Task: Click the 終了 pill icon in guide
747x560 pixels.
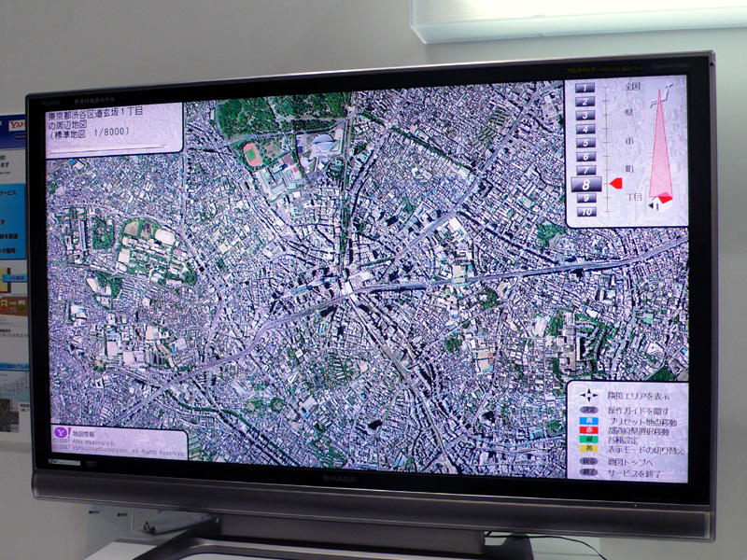Action: (589, 472)
